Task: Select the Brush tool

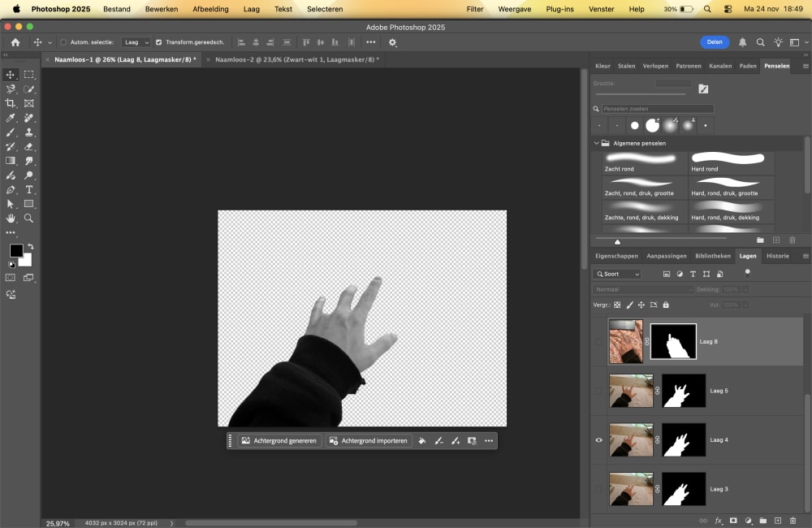Action: click(x=11, y=132)
